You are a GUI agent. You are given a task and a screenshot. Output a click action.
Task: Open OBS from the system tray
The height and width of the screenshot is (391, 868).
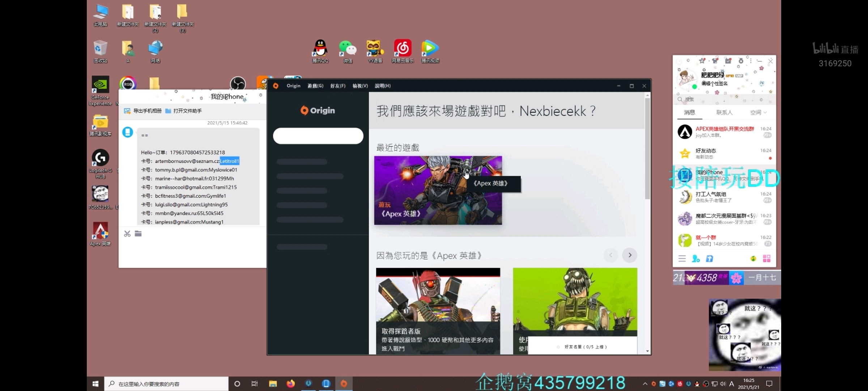point(706,384)
